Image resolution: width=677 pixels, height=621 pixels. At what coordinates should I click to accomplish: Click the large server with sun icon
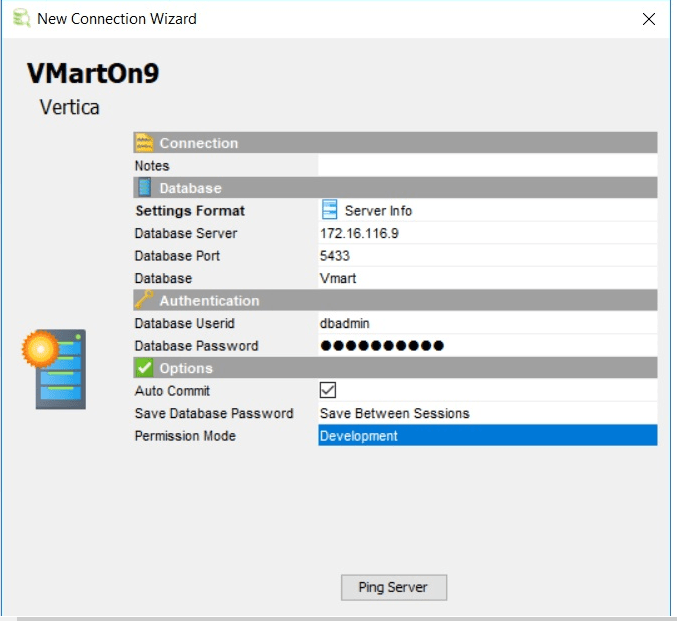coord(54,369)
